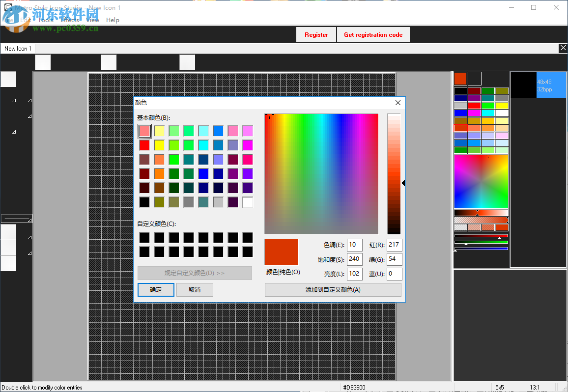Select silver in basic colors grid

pyautogui.click(x=218, y=202)
